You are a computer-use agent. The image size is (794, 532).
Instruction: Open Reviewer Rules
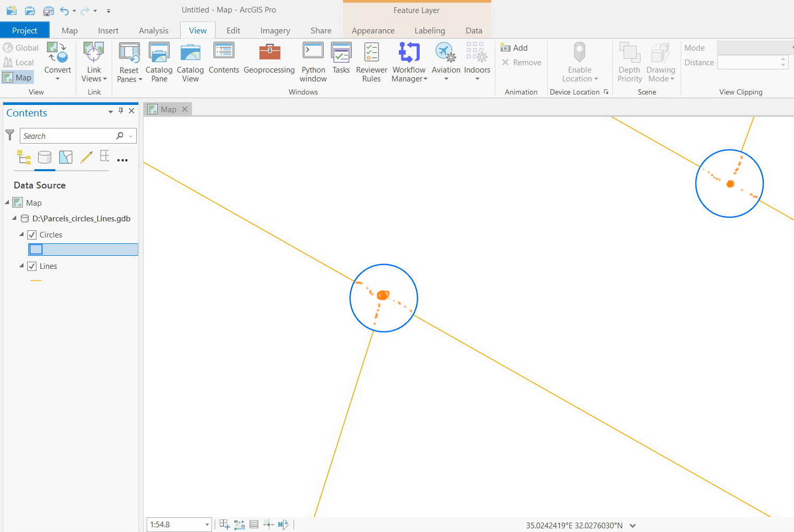[371, 62]
